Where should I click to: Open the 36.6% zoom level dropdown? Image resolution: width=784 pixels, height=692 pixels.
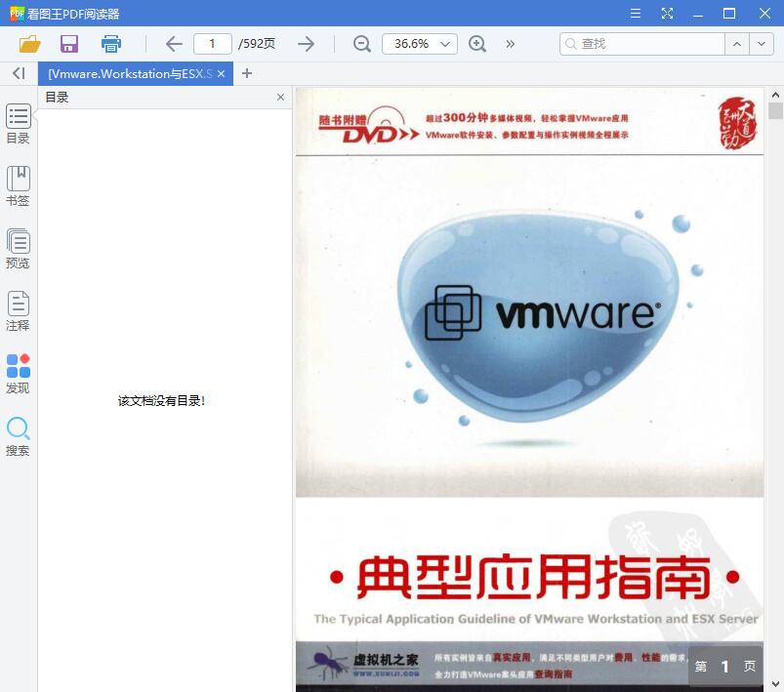[420, 44]
